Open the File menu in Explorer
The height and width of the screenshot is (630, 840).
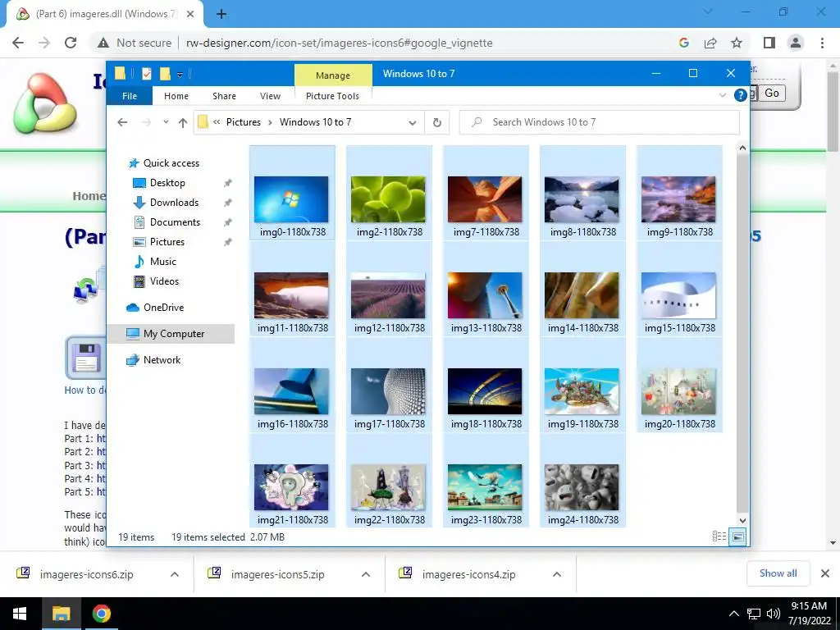(x=130, y=96)
